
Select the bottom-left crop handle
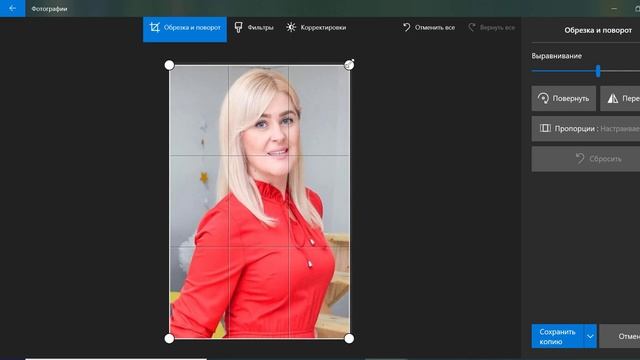point(169,338)
